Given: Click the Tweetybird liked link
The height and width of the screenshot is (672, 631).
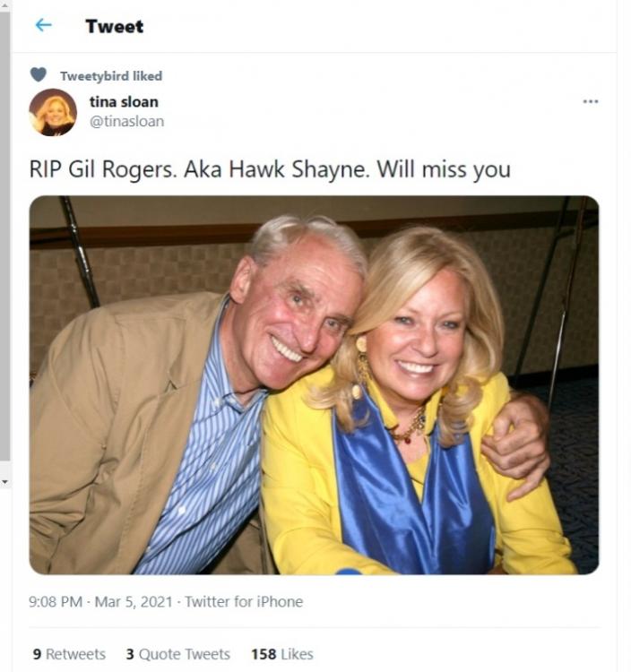Looking at the screenshot, I should point(111,76).
